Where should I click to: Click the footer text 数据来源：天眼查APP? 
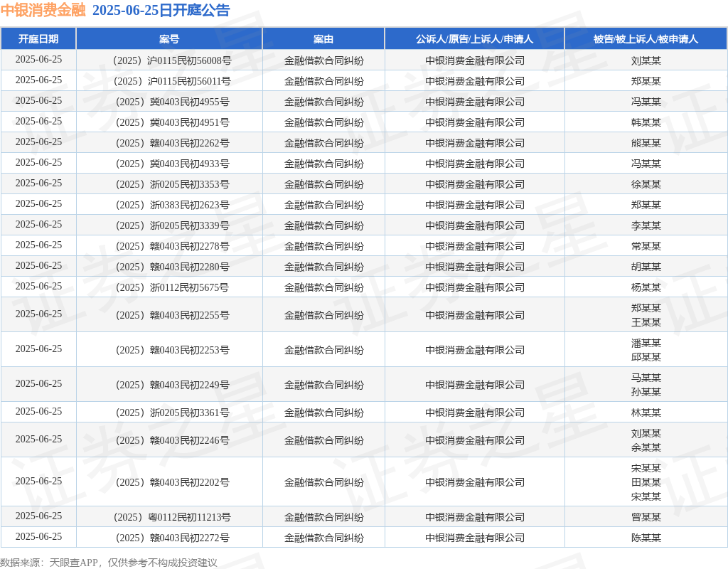(49, 563)
